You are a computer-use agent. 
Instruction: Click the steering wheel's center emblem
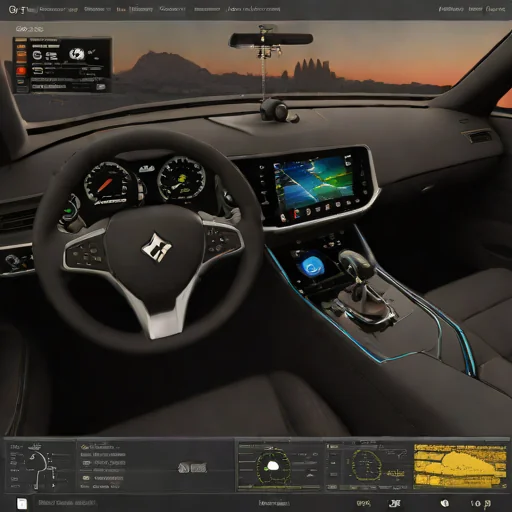point(156,248)
